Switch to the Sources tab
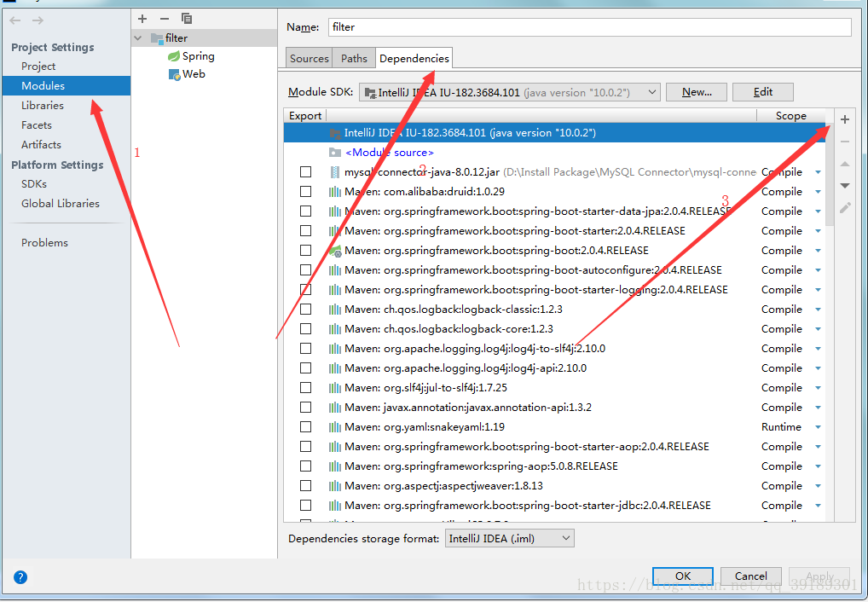The width and height of the screenshot is (868, 602). pyautogui.click(x=309, y=58)
